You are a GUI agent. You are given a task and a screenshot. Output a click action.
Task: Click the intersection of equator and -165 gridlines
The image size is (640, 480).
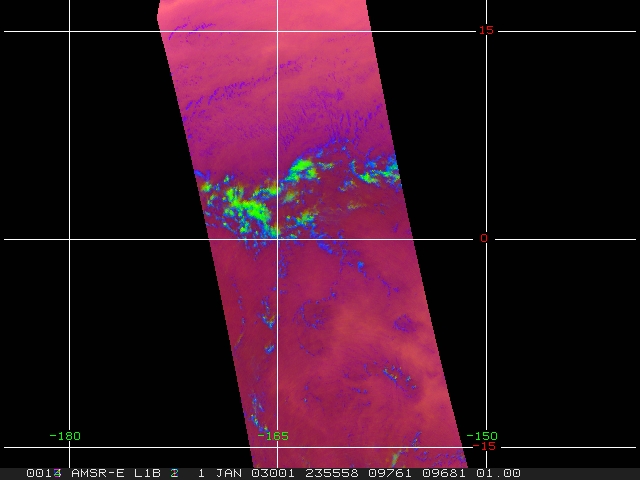point(277,239)
